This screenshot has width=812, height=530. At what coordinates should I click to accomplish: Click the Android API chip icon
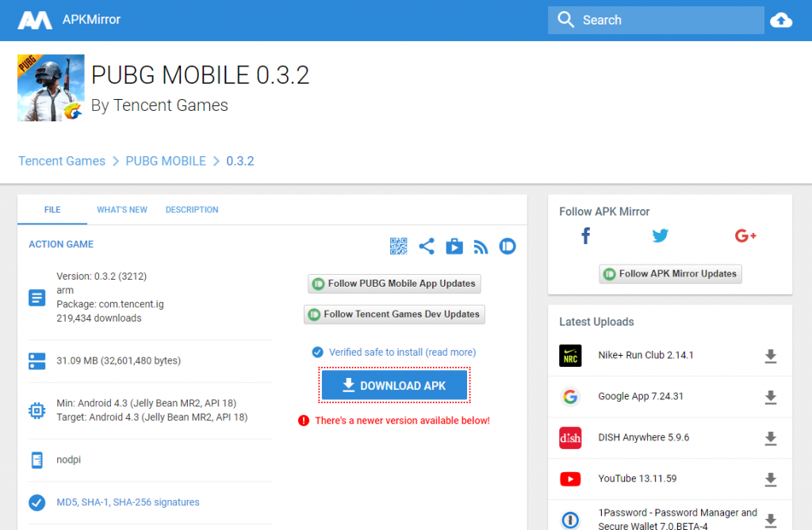click(36, 410)
